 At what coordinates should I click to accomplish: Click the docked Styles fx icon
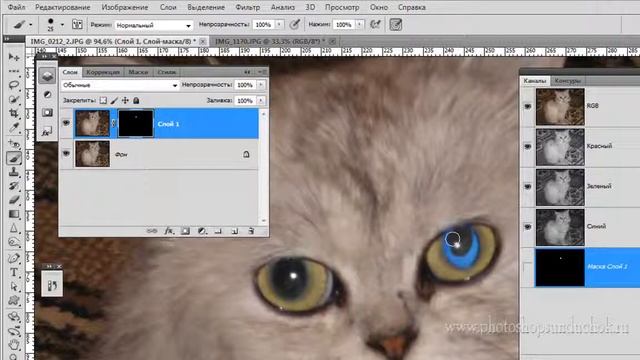pos(47,131)
